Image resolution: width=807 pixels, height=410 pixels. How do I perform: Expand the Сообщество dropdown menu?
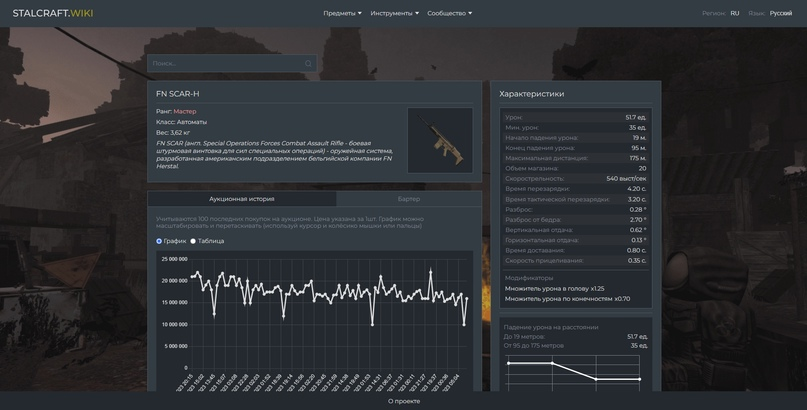(449, 13)
